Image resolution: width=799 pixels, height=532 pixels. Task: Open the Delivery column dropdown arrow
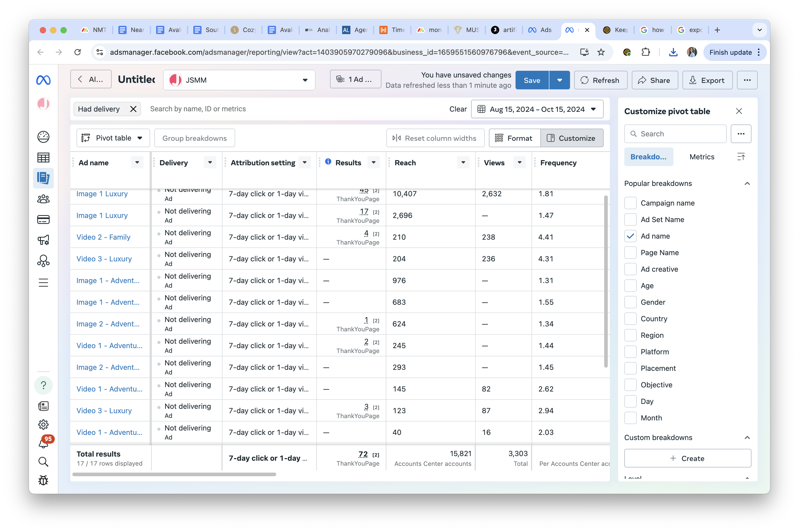point(210,162)
